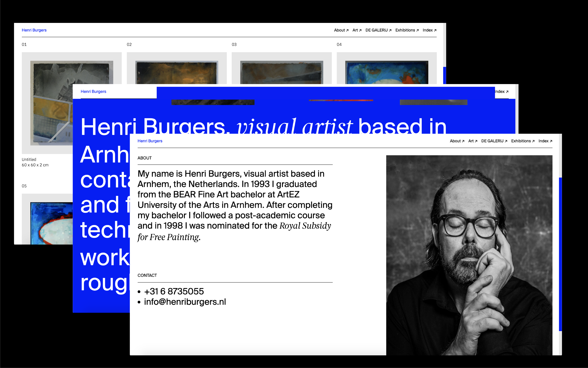Click Henri Burgers logo in the blue window
Image resolution: width=588 pixels, height=368 pixels.
(x=93, y=91)
